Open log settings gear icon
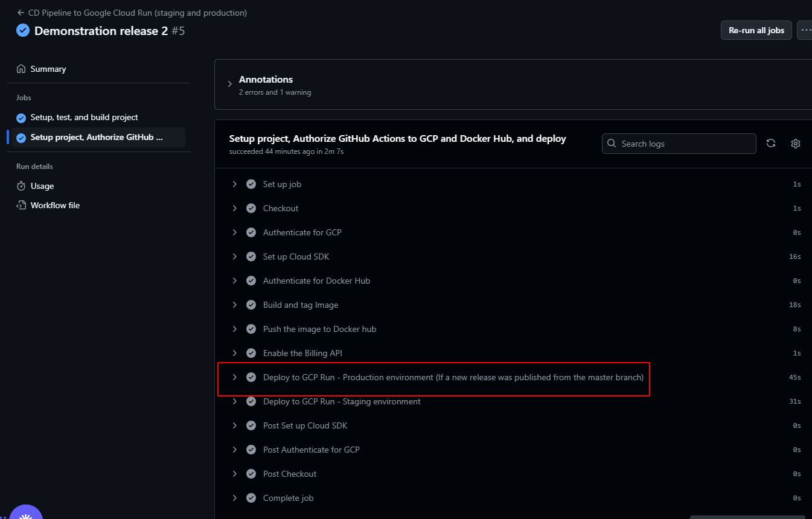Screen dimensions: 812x519 click(x=796, y=143)
